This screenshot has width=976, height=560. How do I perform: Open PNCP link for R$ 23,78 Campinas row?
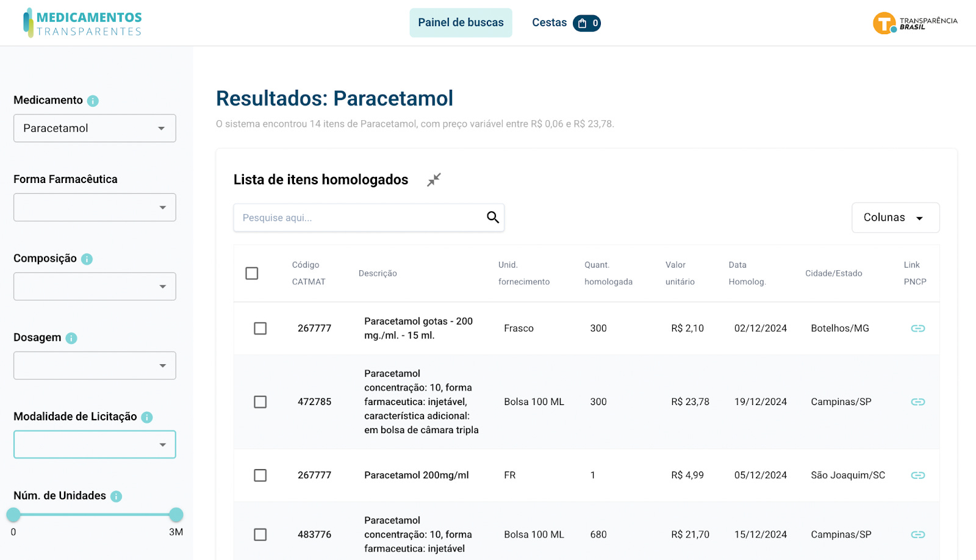pos(918,402)
